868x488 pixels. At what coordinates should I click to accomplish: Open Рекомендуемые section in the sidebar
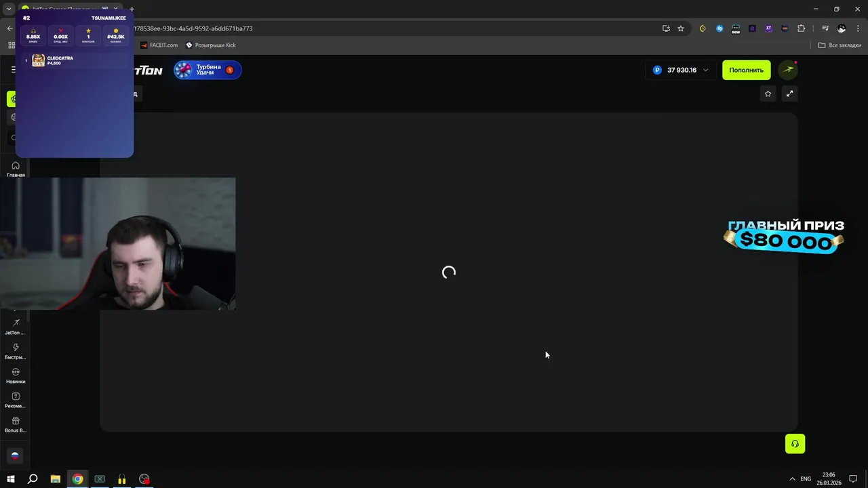(x=16, y=400)
